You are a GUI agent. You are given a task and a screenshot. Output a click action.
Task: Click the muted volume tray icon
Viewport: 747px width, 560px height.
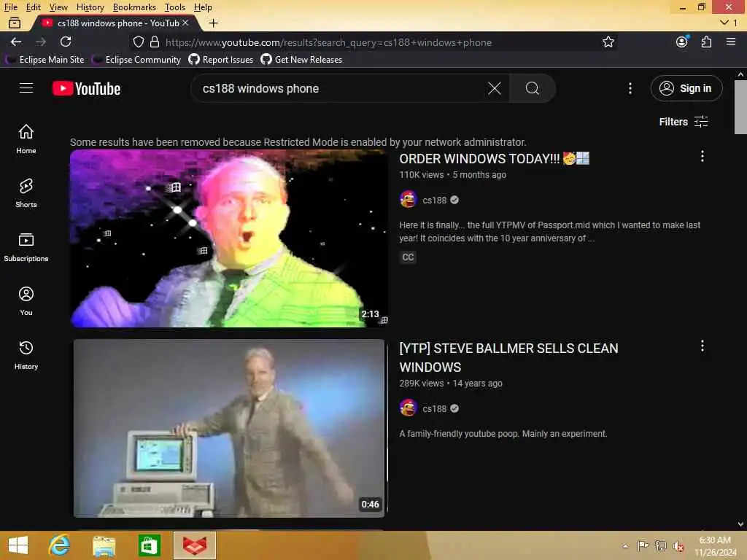[x=678, y=545]
